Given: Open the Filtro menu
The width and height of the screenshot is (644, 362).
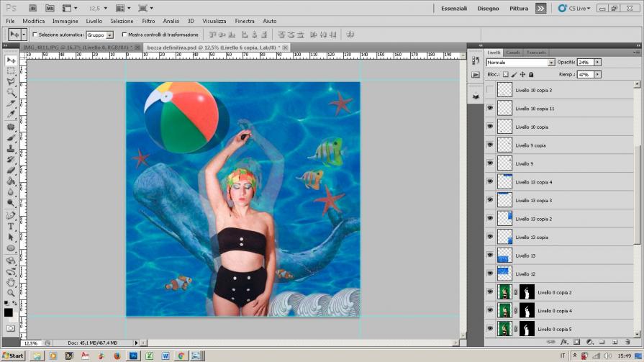Looking at the screenshot, I should tap(148, 21).
